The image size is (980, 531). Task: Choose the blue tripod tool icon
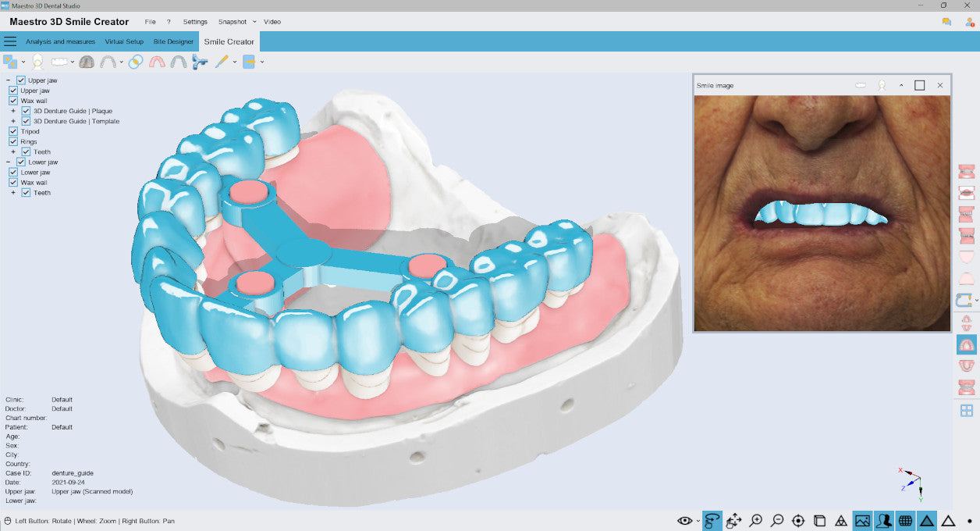[200, 62]
